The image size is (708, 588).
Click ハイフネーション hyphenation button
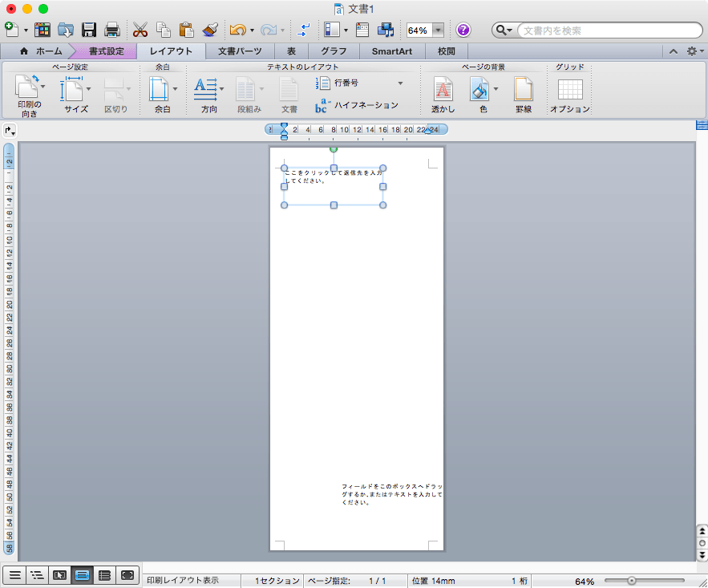coord(357,105)
